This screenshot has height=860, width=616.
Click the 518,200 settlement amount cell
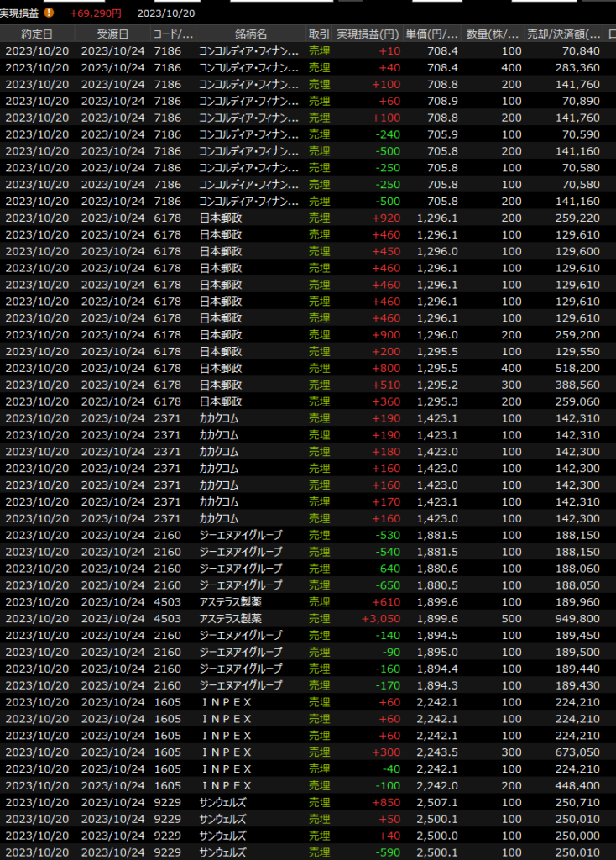[x=577, y=368]
